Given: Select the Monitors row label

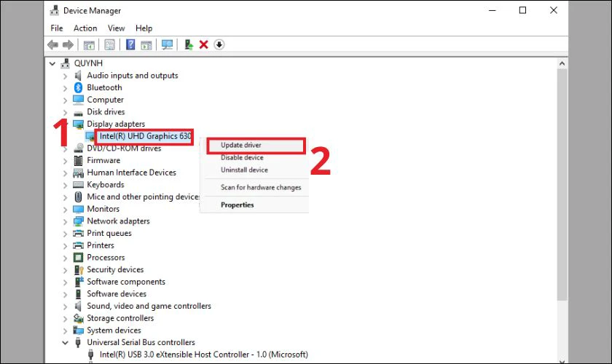Looking at the screenshot, I should click(103, 209).
